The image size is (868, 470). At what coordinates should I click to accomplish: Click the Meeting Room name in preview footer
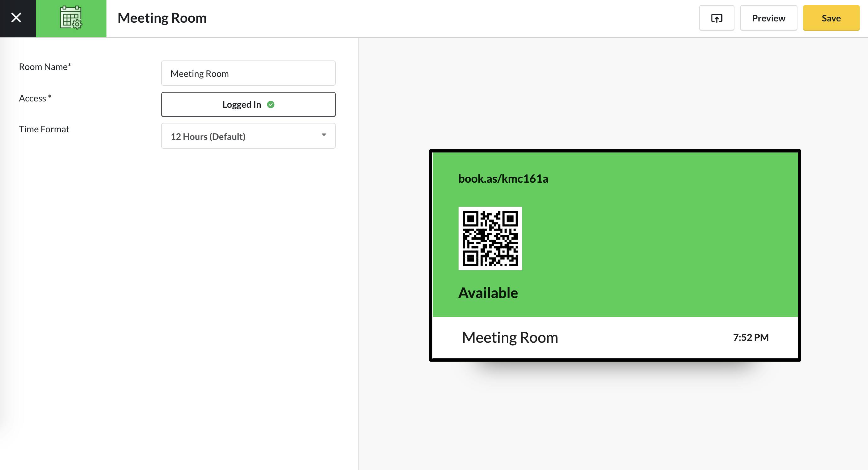(510, 337)
